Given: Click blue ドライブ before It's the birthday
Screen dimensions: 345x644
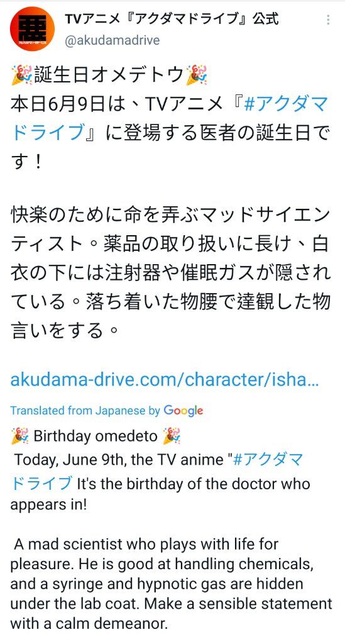Looking at the screenshot, I should (41, 483).
